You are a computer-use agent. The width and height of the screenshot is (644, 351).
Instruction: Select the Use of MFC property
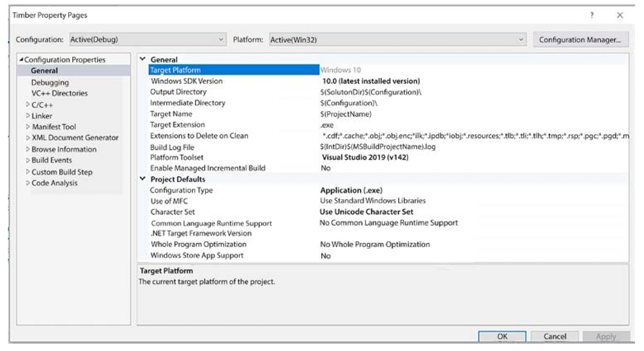pos(169,201)
